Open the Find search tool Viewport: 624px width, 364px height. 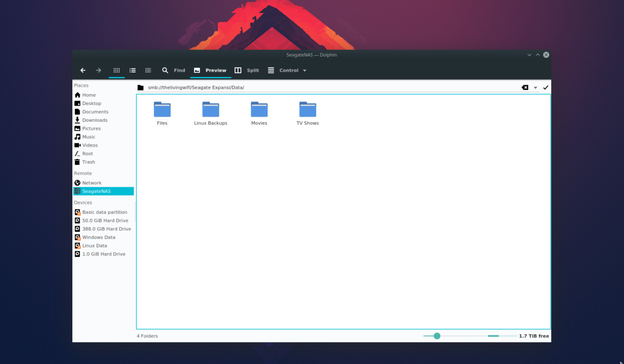coord(173,70)
